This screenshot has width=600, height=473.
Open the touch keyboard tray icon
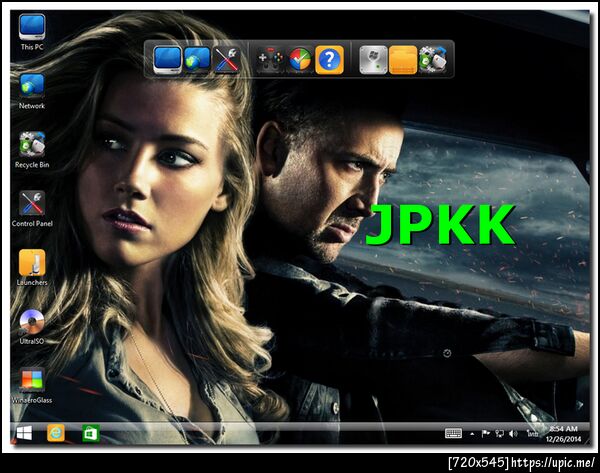point(453,433)
